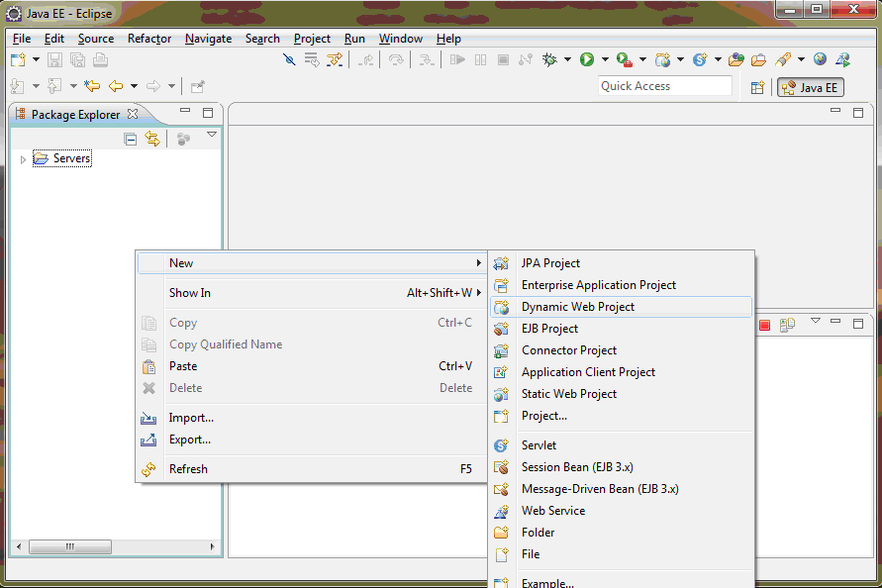Open the Source menu
The height and width of the screenshot is (588, 882).
[x=96, y=39]
